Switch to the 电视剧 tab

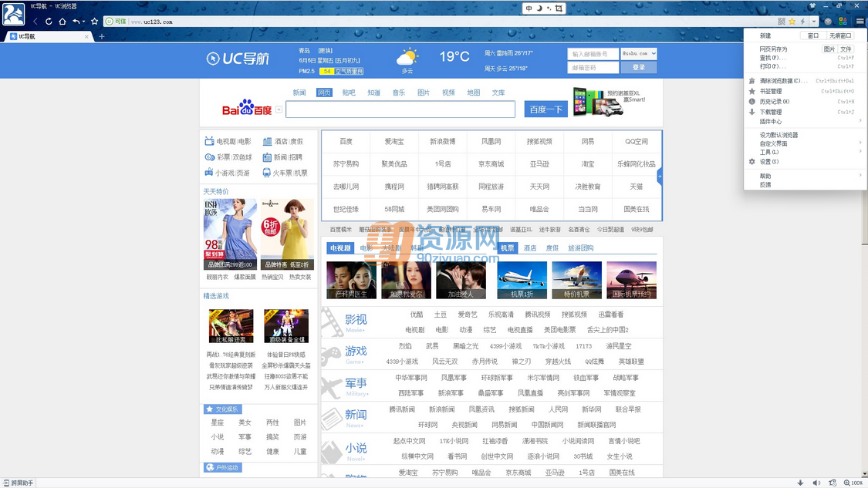[340, 248]
